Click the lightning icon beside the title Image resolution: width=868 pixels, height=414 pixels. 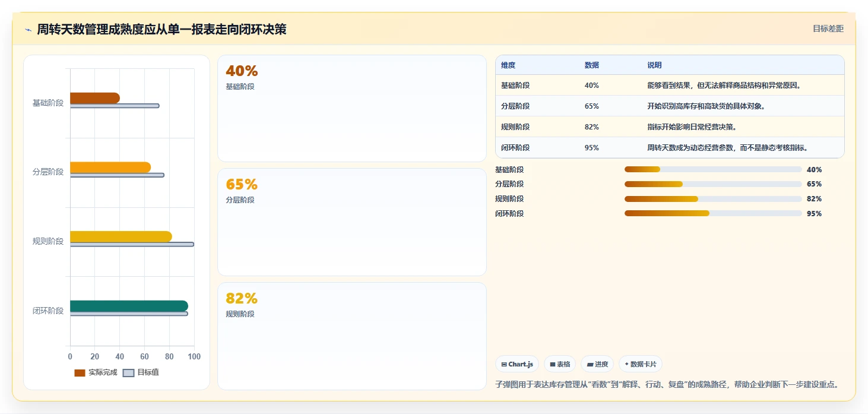[x=28, y=30]
